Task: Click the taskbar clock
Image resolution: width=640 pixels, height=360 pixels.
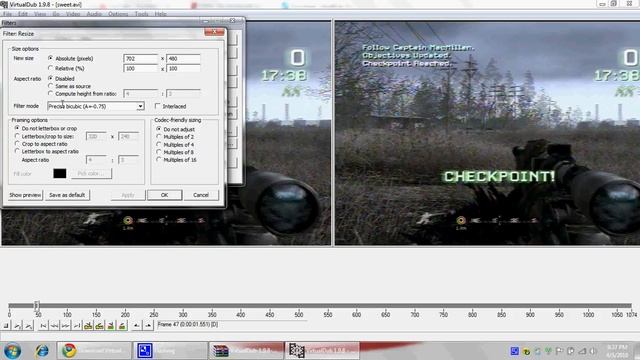Action: tap(618, 351)
